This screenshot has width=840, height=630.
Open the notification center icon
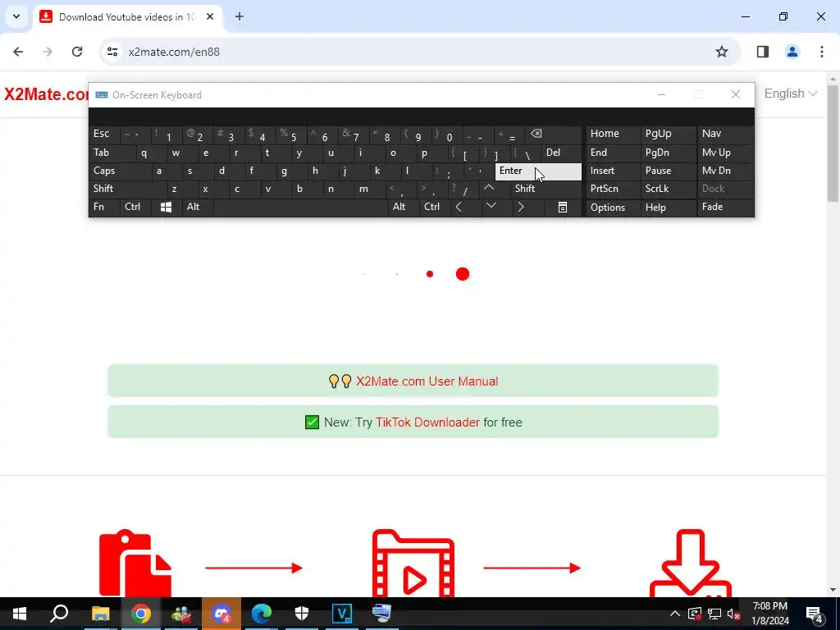(x=815, y=614)
